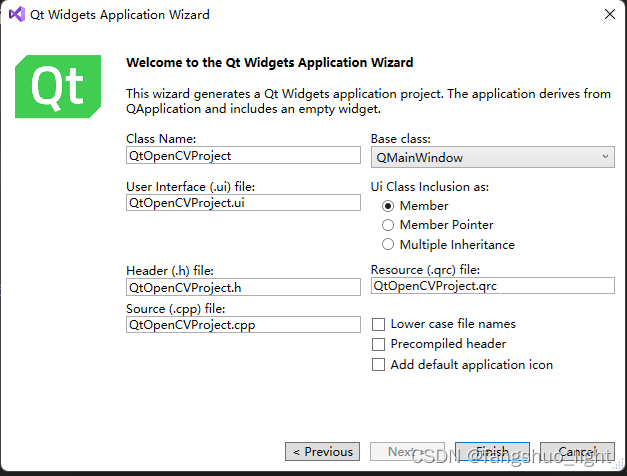Click the 'Class Name:' label
This screenshot has width=627, height=476.
[x=161, y=139]
